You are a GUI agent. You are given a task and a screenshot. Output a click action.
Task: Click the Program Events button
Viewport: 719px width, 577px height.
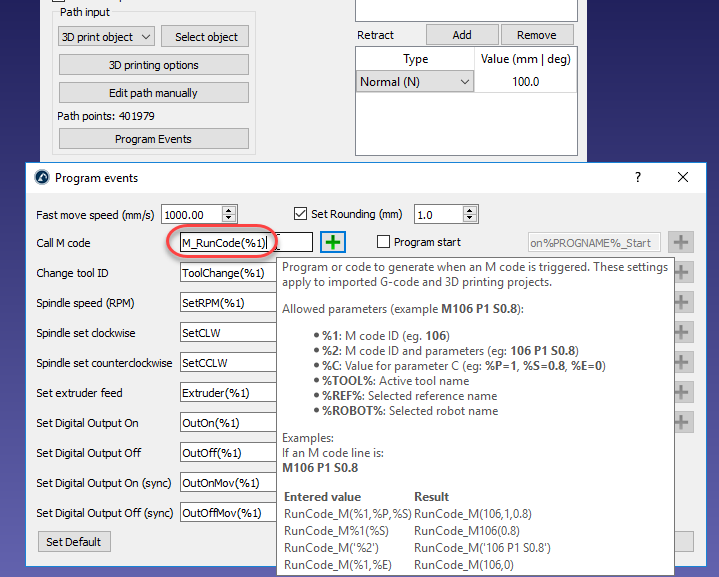point(153,139)
